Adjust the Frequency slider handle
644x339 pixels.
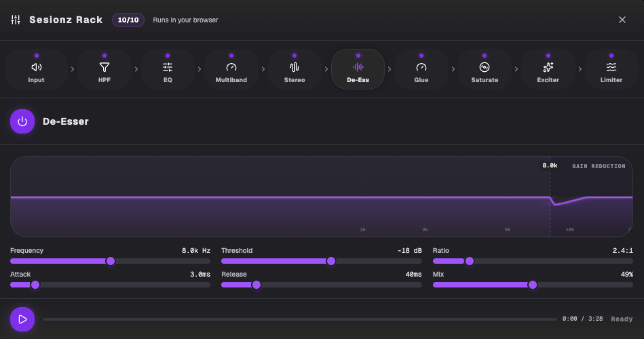pyautogui.click(x=111, y=261)
